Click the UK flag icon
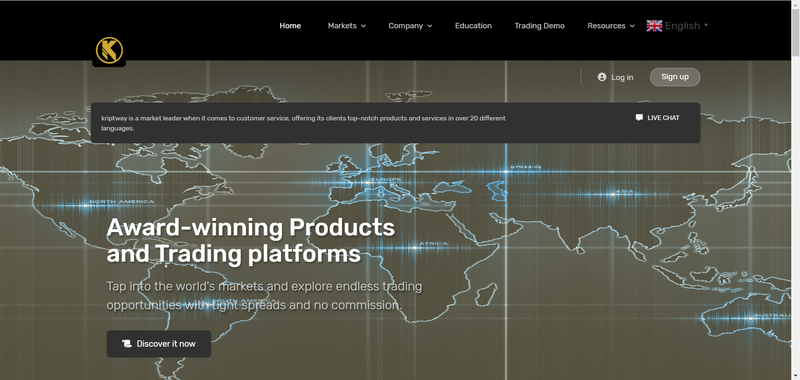This screenshot has height=380, width=800. (654, 26)
